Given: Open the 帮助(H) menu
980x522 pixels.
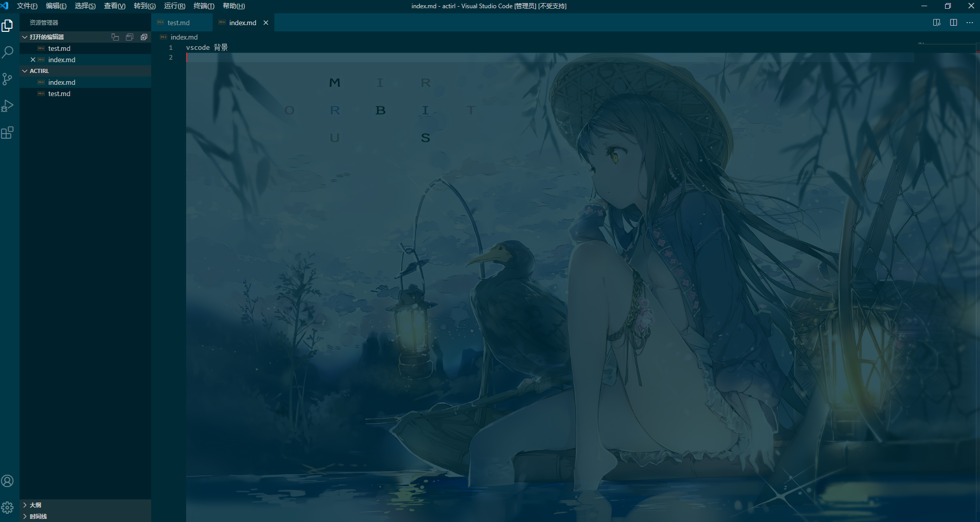Looking at the screenshot, I should click(x=234, y=6).
